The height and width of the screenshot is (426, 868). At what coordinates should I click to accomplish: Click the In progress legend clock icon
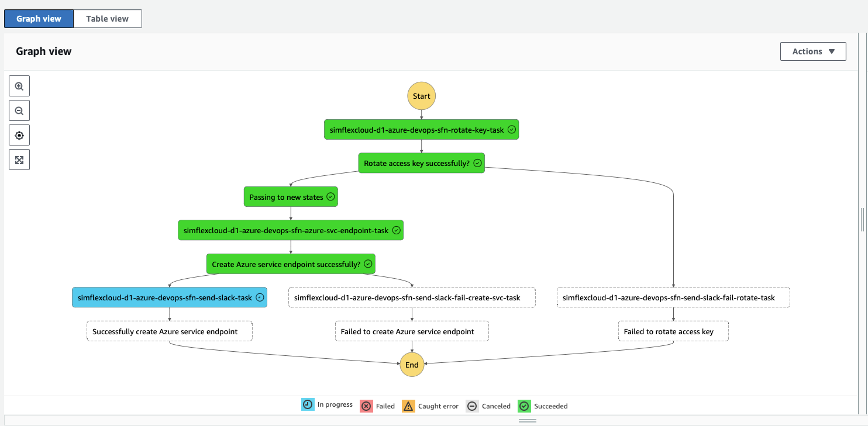tap(308, 405)
